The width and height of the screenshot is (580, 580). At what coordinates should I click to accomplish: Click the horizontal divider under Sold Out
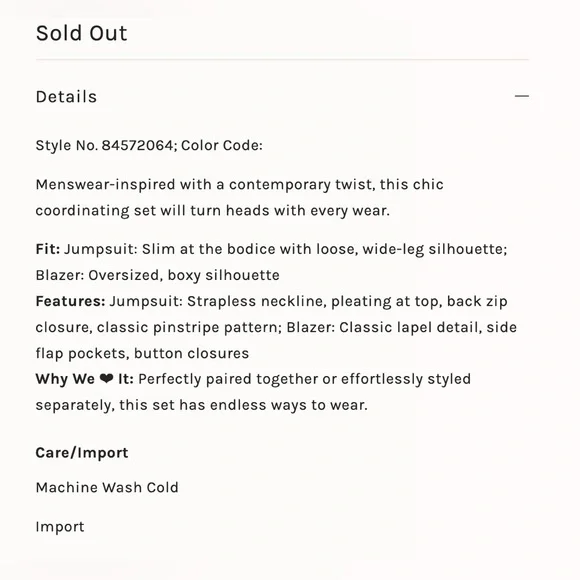(x=282, y=59)
